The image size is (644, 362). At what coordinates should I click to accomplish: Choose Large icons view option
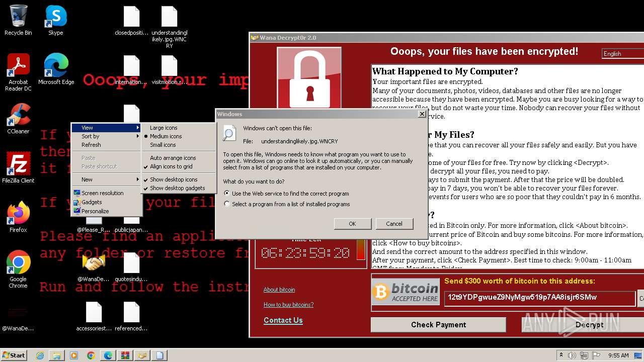point(179,128)
